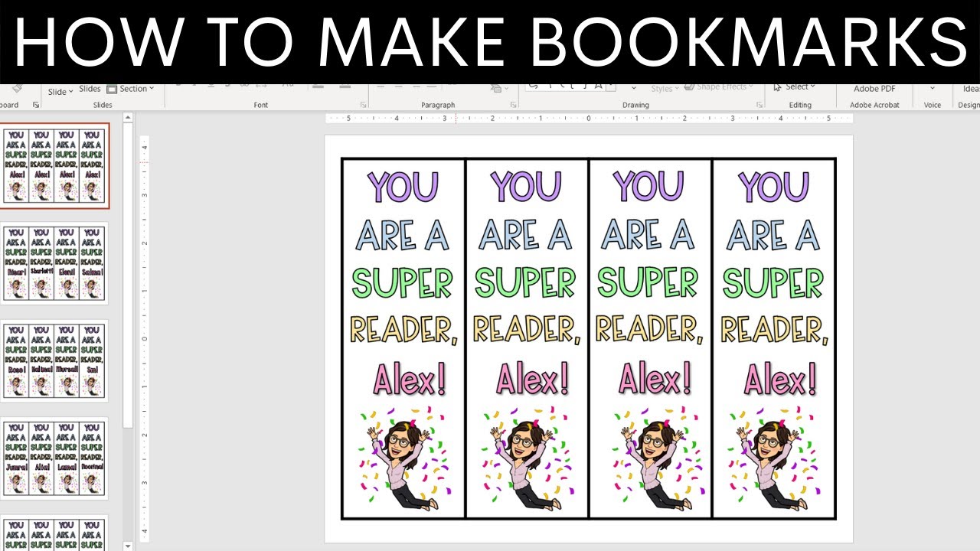Viewport: 980px width, 551px height.
Task: Click the purple YOU text in third bookmark
Action: [x=648, y=187]
